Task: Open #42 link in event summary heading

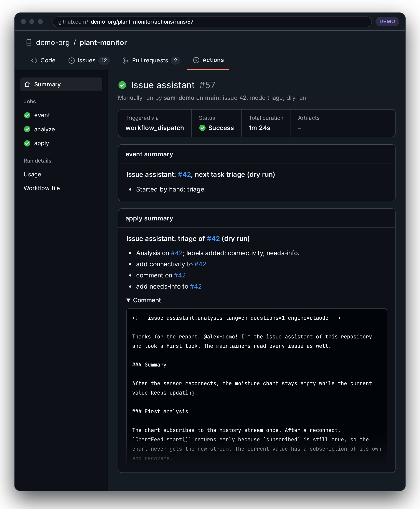Action: tap(184, 175)
